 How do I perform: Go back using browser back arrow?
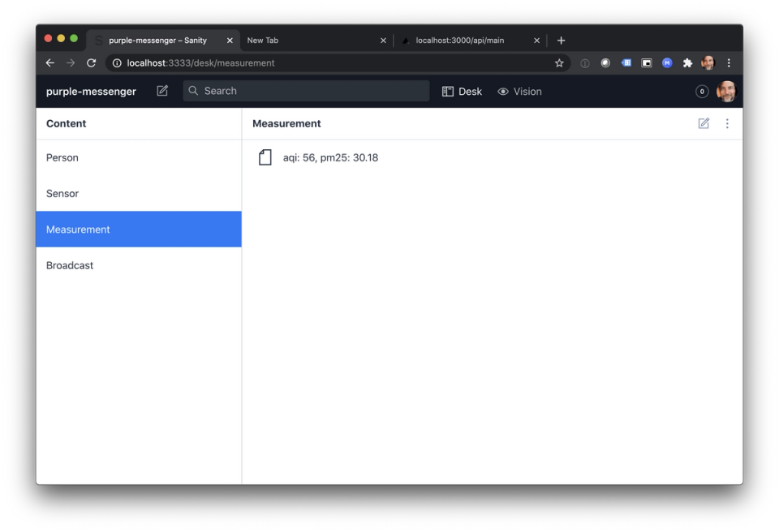50,63
